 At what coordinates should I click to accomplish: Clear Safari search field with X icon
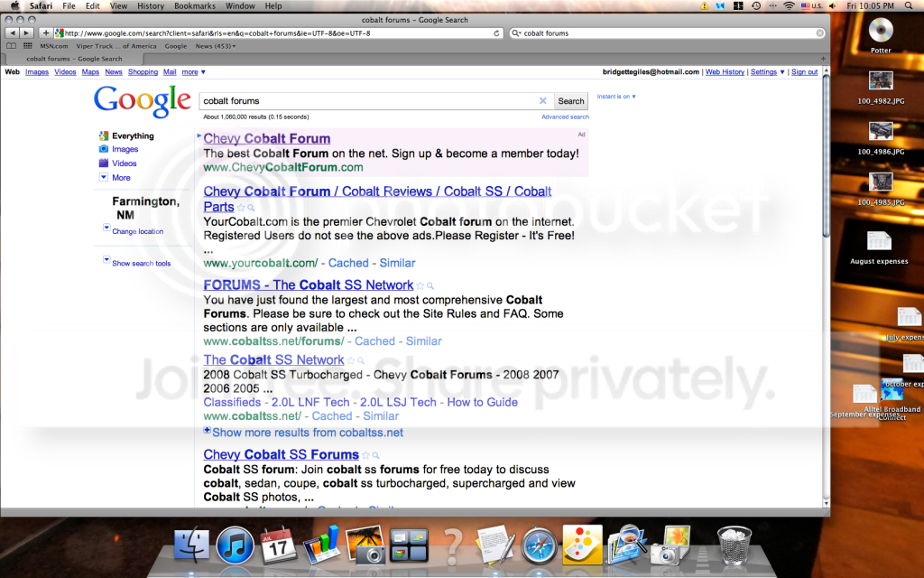pyautogui.click(x=819, y=33)
